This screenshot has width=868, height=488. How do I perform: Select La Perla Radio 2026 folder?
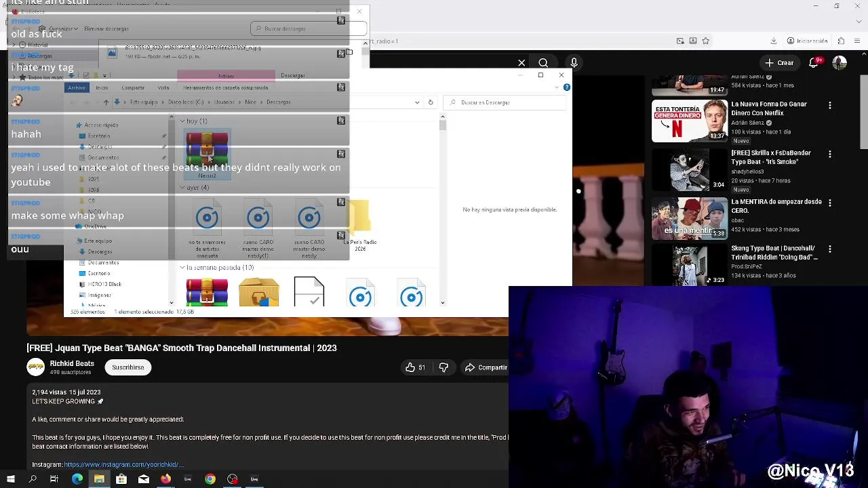[x=360, y=226]
